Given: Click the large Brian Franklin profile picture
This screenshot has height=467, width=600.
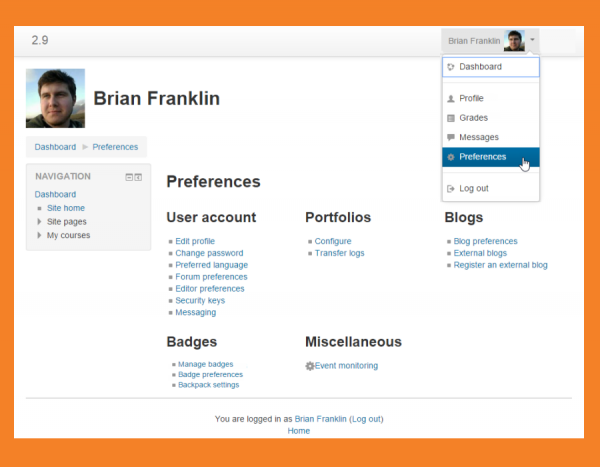Looking at the screenshot, I should coord(55,98).
